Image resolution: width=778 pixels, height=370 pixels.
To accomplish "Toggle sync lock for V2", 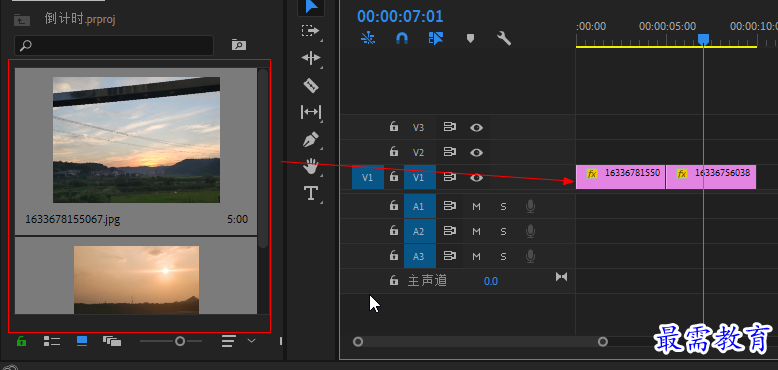I will (450, 152).
